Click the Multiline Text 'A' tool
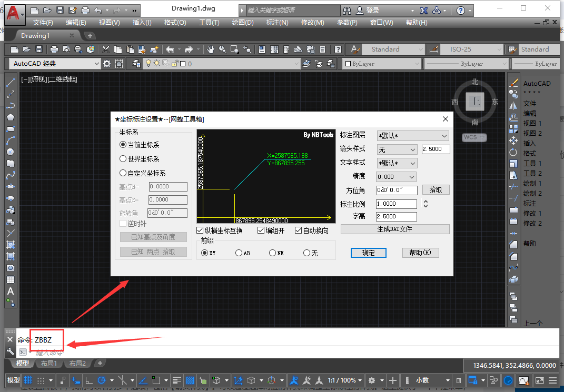 [x=10, y=292]
